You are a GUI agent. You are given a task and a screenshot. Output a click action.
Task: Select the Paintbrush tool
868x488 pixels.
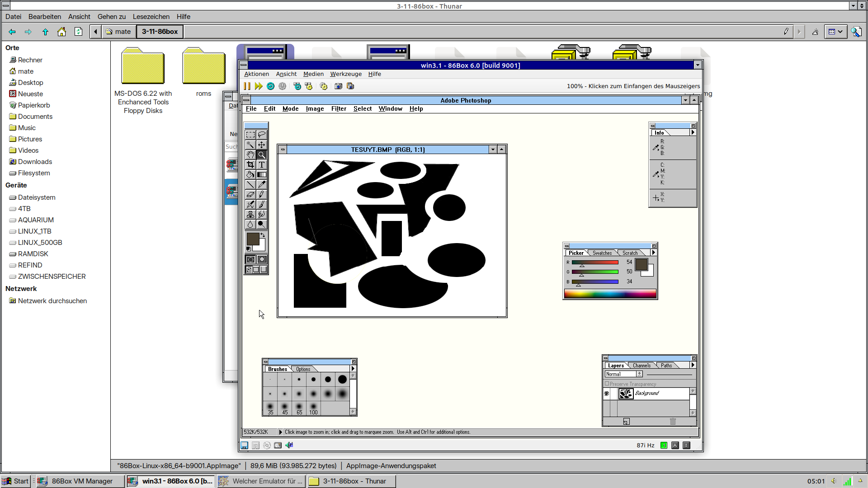tap(262, 204)
